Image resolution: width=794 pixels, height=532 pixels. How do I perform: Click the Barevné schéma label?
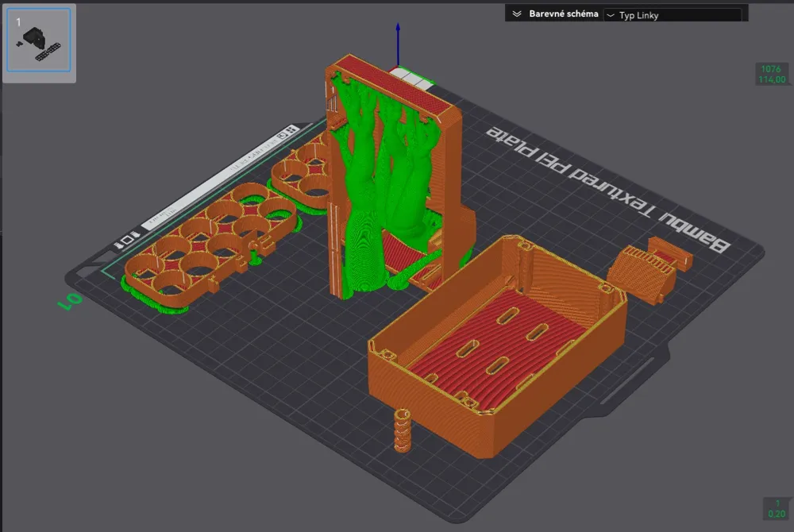[563, 14]
